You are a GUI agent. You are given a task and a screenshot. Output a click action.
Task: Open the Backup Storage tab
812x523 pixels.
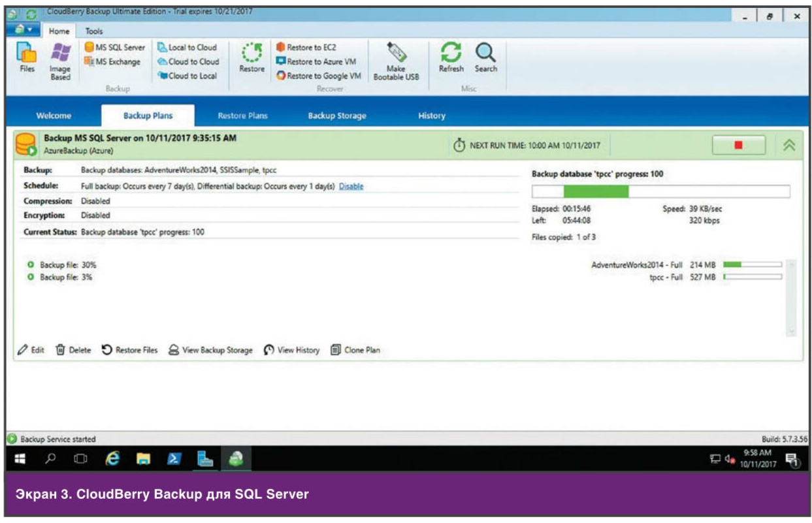click(x=336, y=116)
